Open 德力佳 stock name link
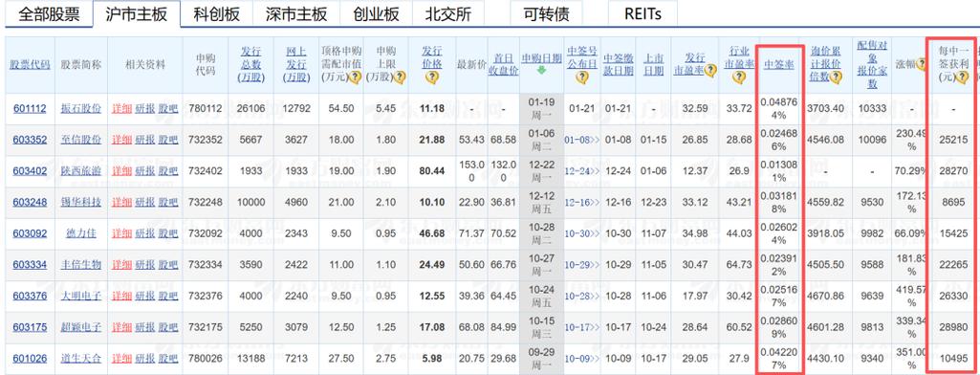 (81, 233)
